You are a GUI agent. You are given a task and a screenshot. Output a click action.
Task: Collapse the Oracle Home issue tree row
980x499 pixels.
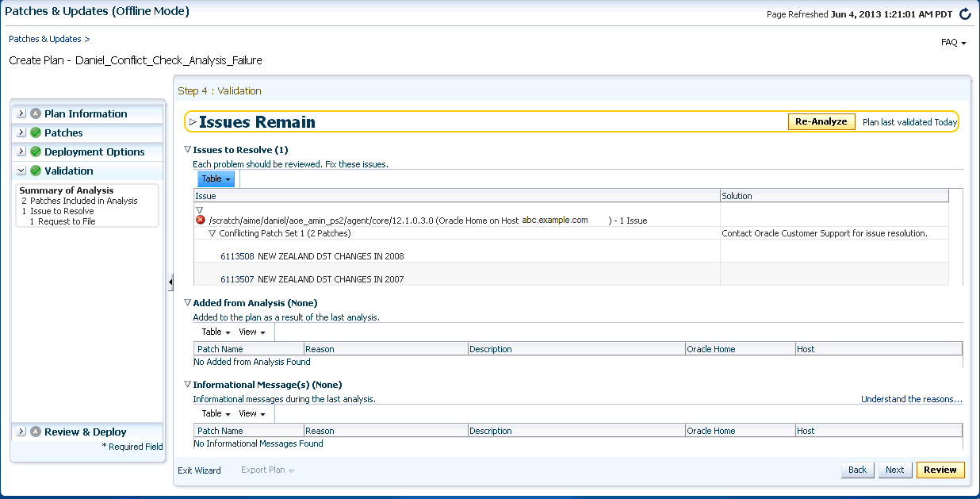[x=200, y=209]
